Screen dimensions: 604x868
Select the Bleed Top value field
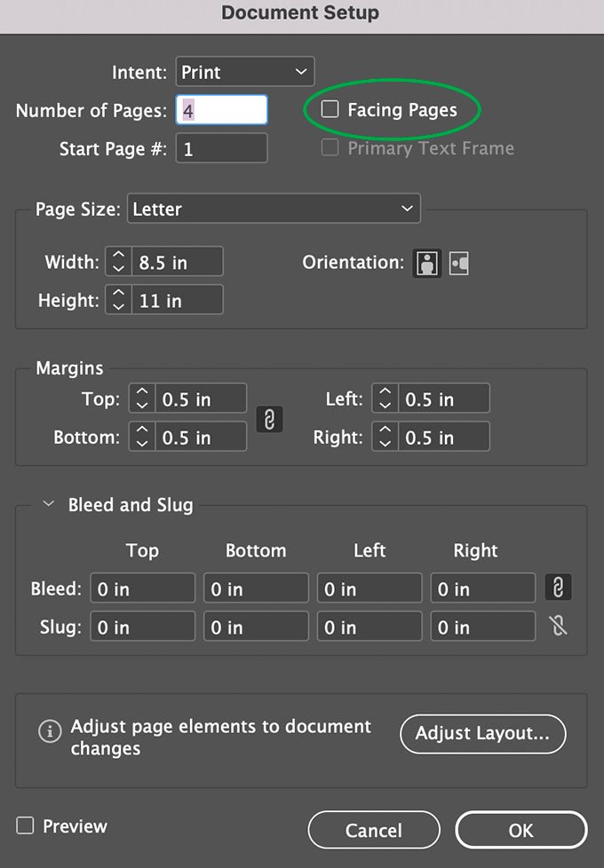pos(142,588)
